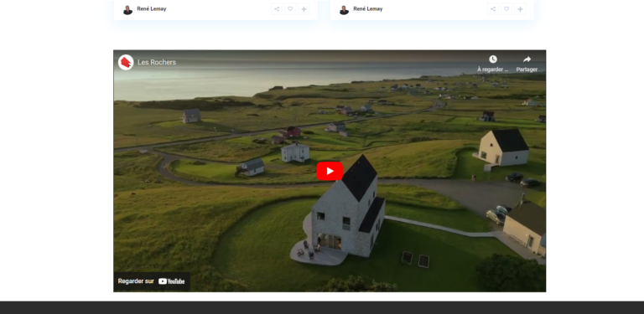Click the share icon on the left listing card
This screenshot has height=314, width=644.
point(277,9)
